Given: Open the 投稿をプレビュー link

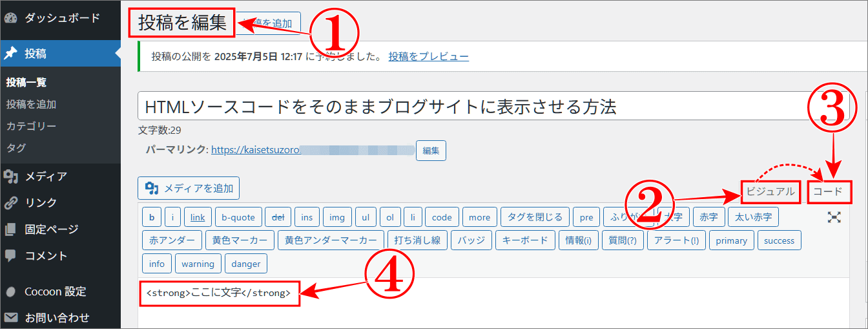Looking at the screenshot, I should click(x=428, y=57).
